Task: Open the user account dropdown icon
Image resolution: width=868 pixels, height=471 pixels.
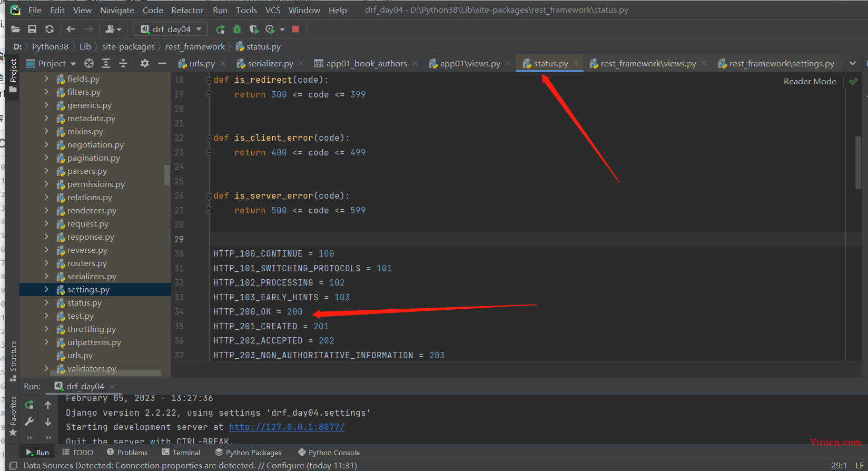Action: [x=113, y=29]
